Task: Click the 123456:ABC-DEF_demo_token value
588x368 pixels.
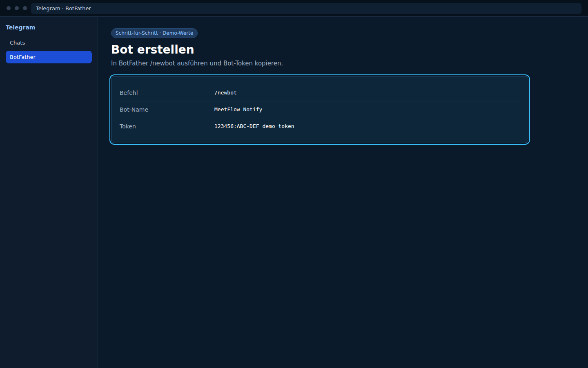Action: [x=254, y=126]
